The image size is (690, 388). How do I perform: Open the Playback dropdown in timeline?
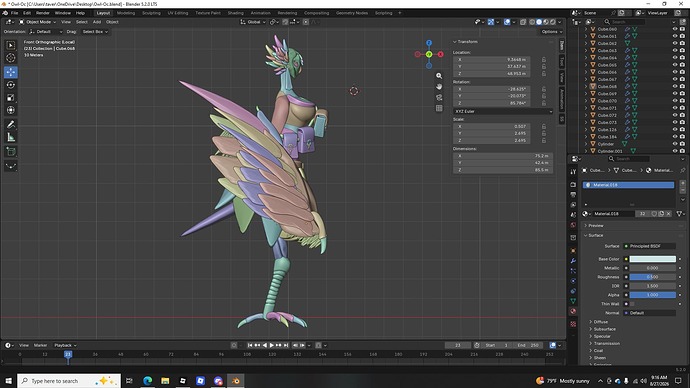point(65,345)
